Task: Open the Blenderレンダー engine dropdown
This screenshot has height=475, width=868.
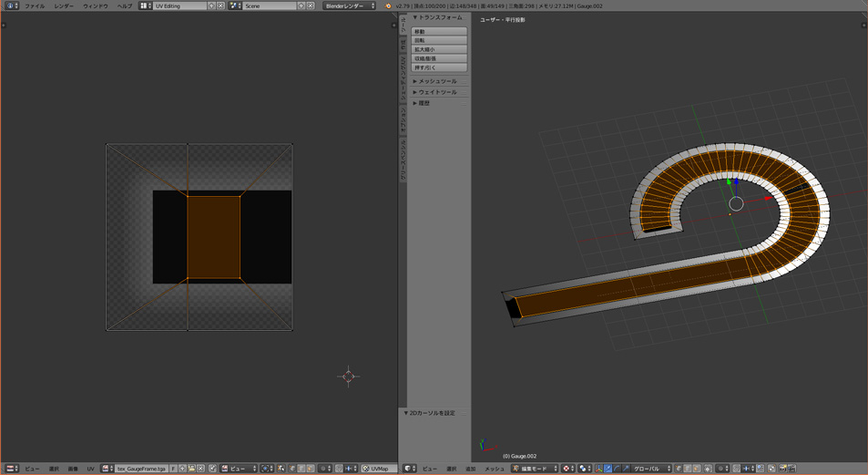Action: coord(350,5)
